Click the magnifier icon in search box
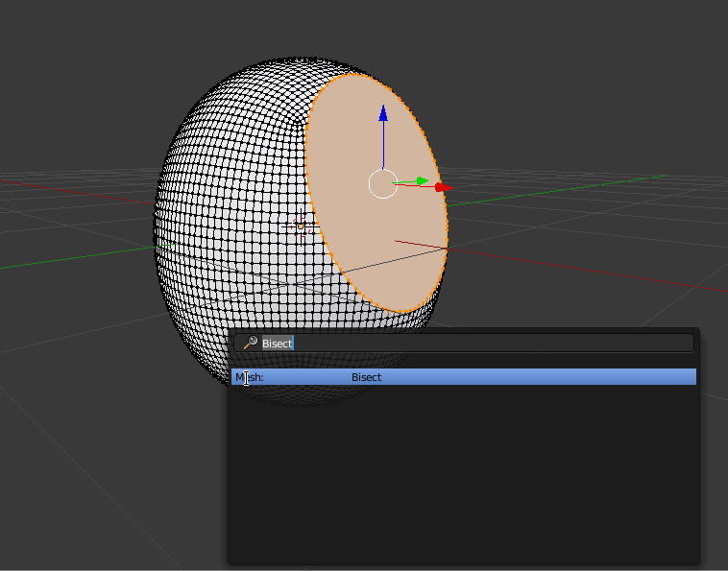This screenshot has width=728, height=571. 250,344
